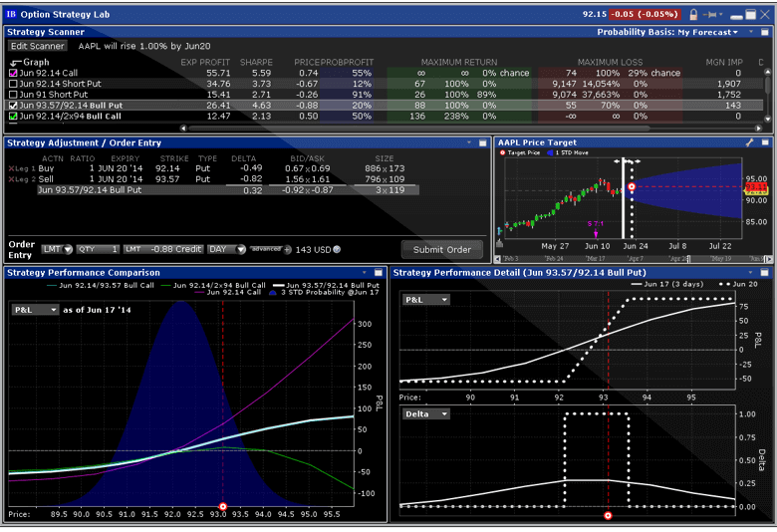
Task: Click the MGN IMP column header
Action: 724,63
